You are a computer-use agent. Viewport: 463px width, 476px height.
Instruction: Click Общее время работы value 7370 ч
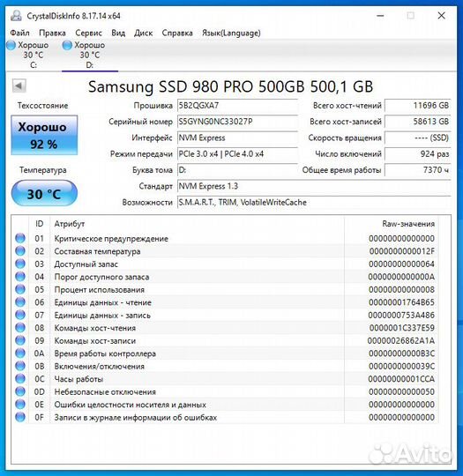click(x=418, y=170)
